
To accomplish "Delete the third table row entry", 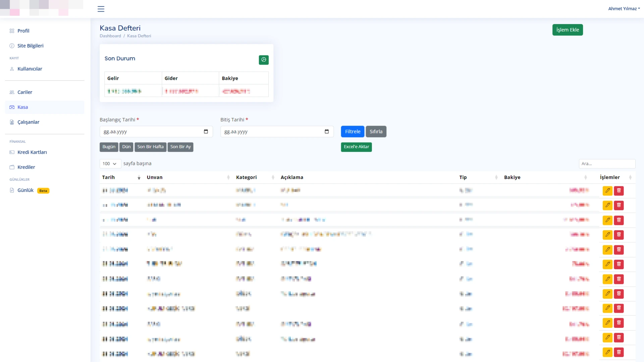I will 619,220.
